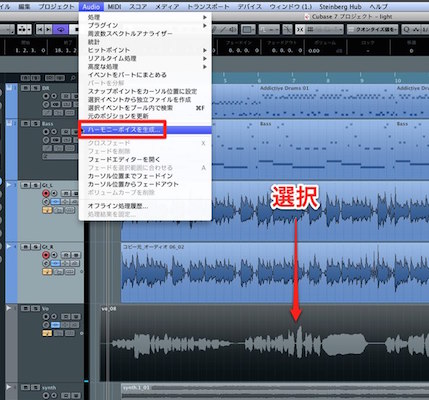Screen dimensions: 429x400
Task: Open the grid type dropdown in toolbar
Action: click(325, 30)
